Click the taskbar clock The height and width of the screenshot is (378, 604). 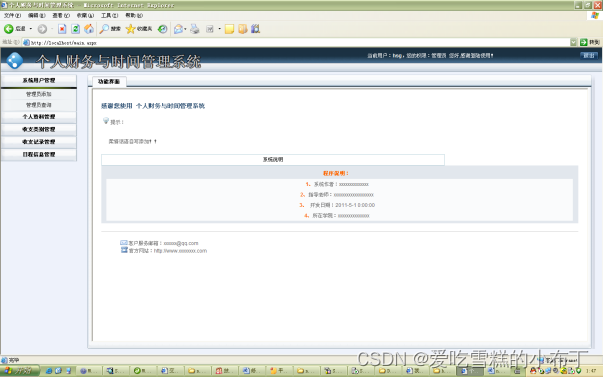pyautogui.click(x=591, y=371)
